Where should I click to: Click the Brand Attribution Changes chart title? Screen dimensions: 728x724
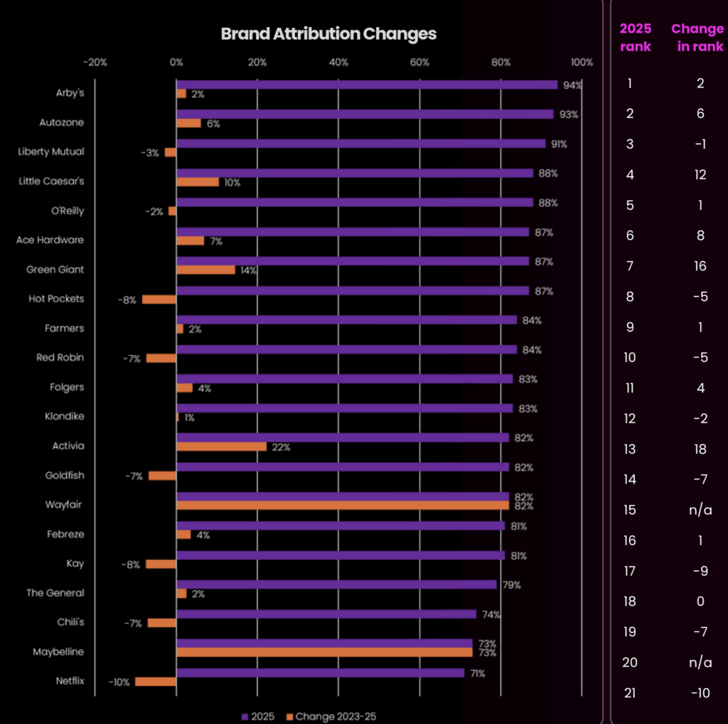pyautogui.click(x=328, y=34)
